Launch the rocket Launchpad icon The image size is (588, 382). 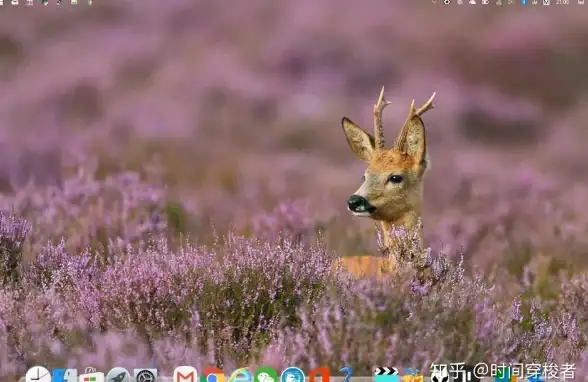(118, 375)
